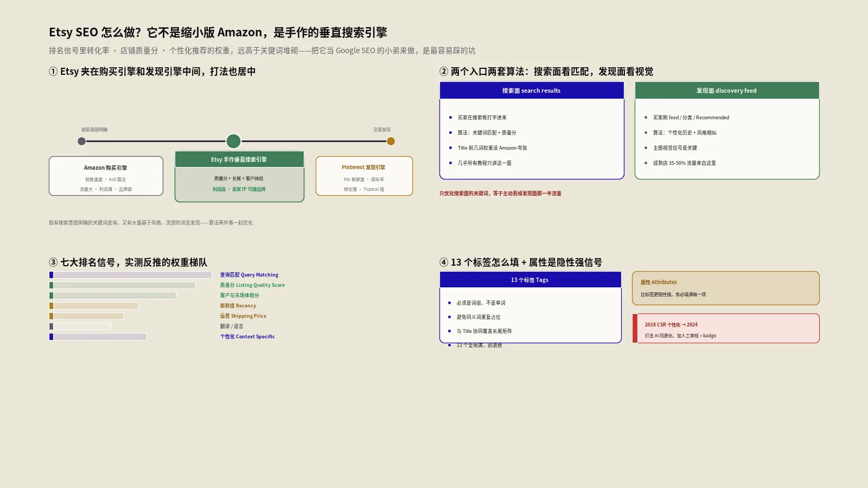Click the bullet 买家在搜索框打字进来

coord(482,118)
